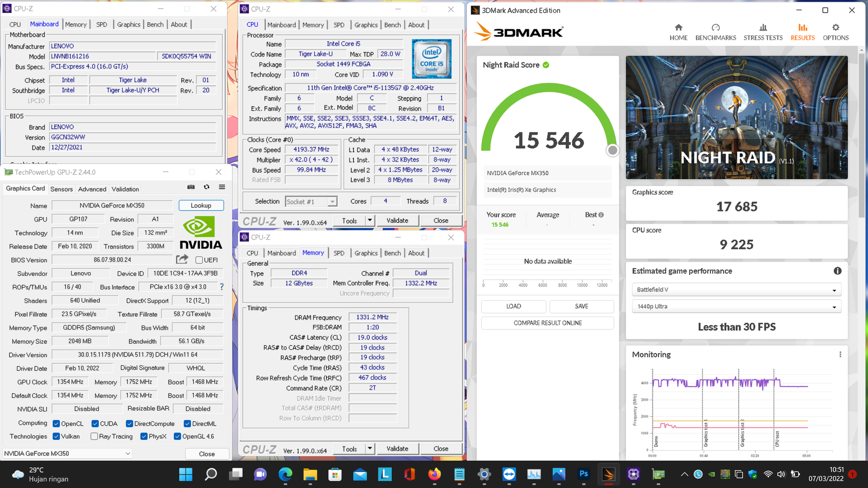
Task: Open the 3DMark HOME section
Action: point(678,32)
